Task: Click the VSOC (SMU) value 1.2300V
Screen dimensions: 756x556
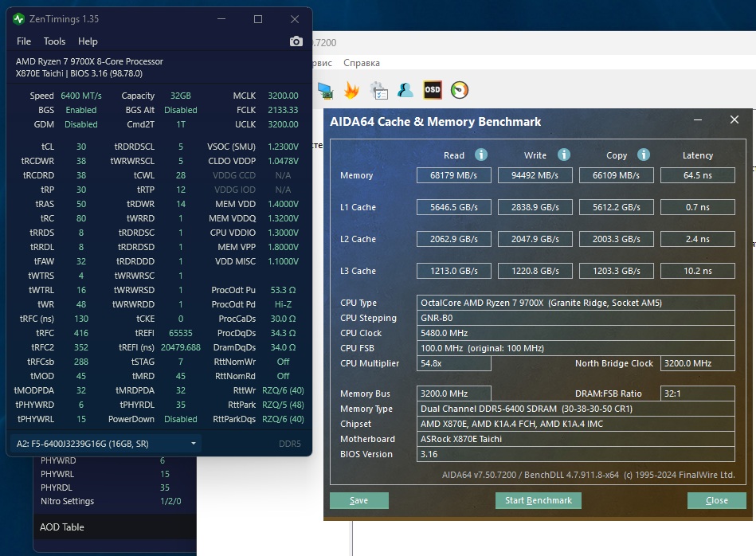Action: point(283,147)
